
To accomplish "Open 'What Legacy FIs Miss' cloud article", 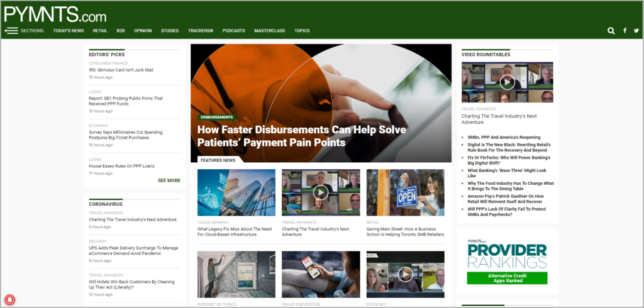I will [235, 231].
